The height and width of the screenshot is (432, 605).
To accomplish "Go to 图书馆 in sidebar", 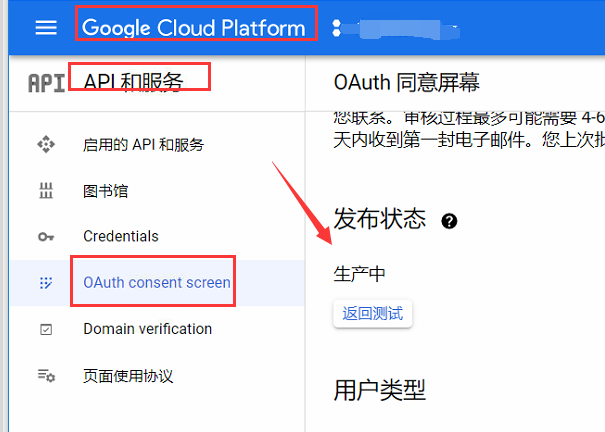I will click(105, 191).
